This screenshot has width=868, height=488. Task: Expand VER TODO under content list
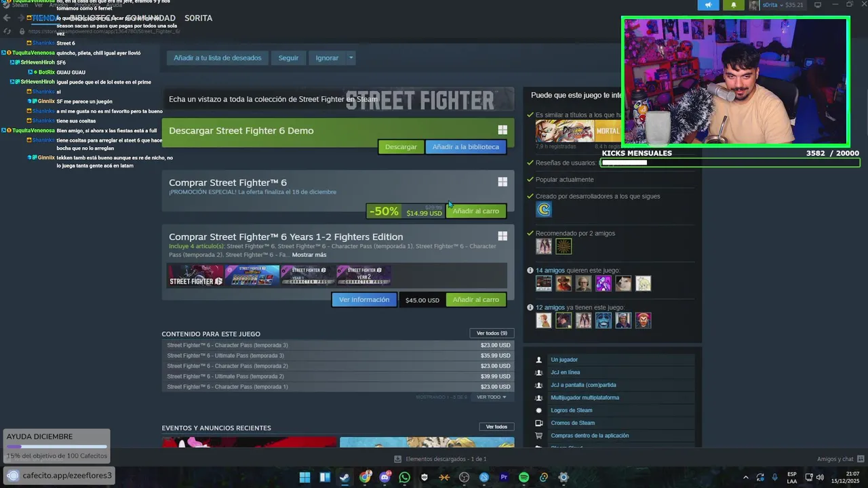click(491, 397)
